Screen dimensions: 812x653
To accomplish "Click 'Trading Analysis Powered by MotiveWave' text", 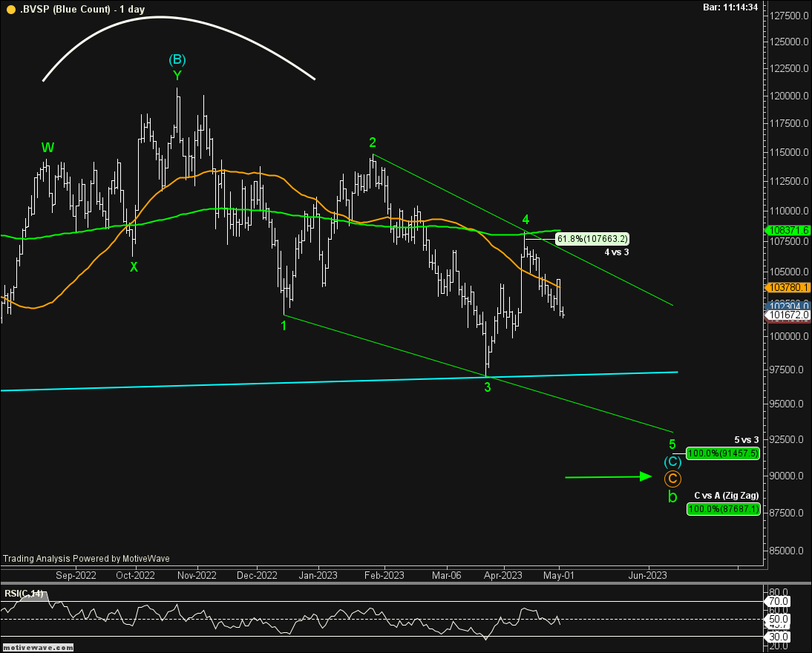I will click(x=87, y=559).
